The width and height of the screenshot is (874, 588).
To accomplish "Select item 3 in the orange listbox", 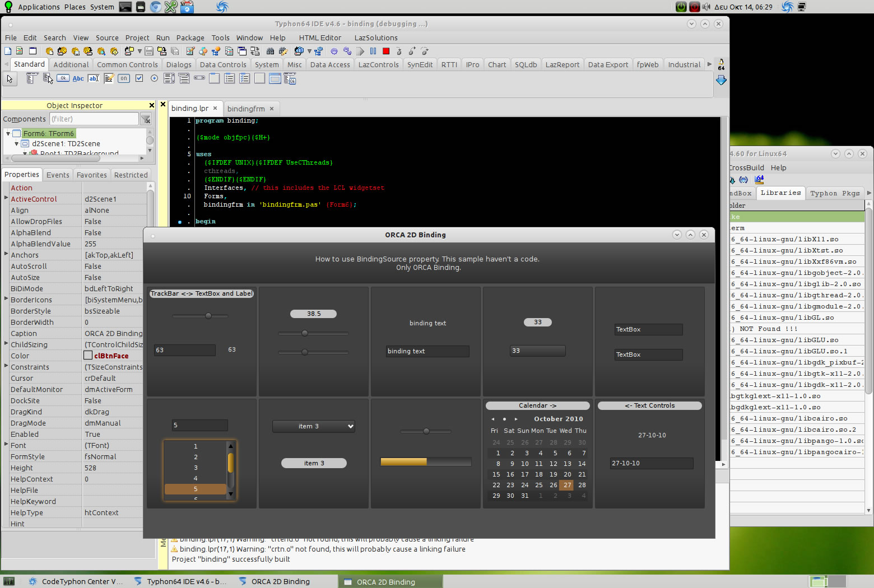I will [x=196, y=468].
